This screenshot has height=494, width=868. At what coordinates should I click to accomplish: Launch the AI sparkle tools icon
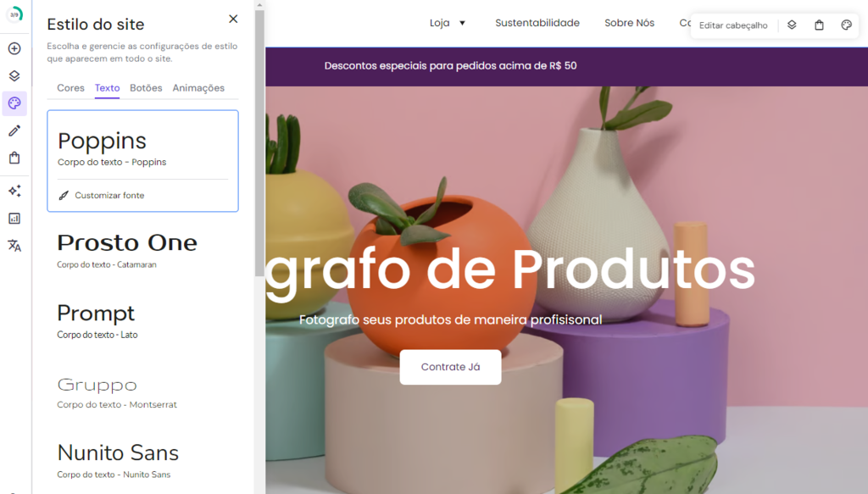click(x=14, y=191)
